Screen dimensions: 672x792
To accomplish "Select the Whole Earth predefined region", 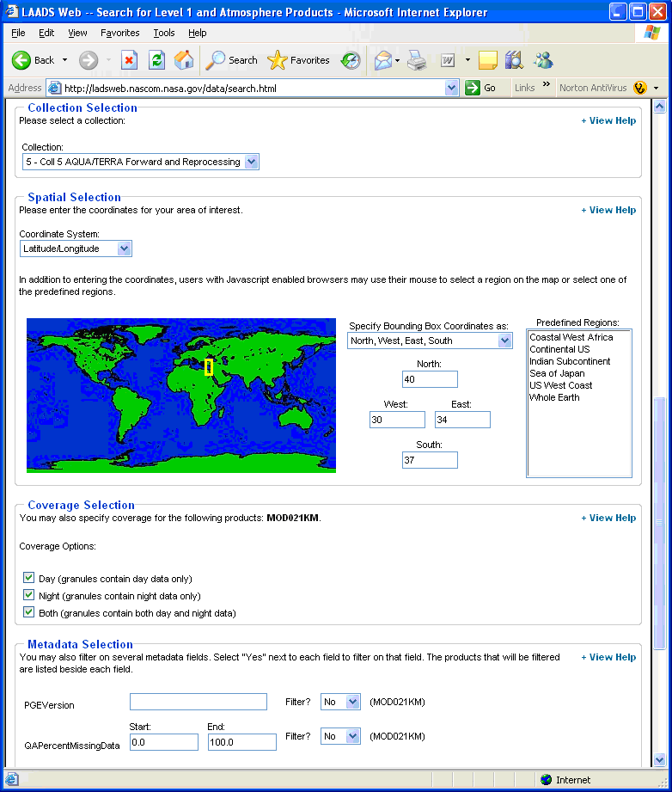I will pos(554,397).
